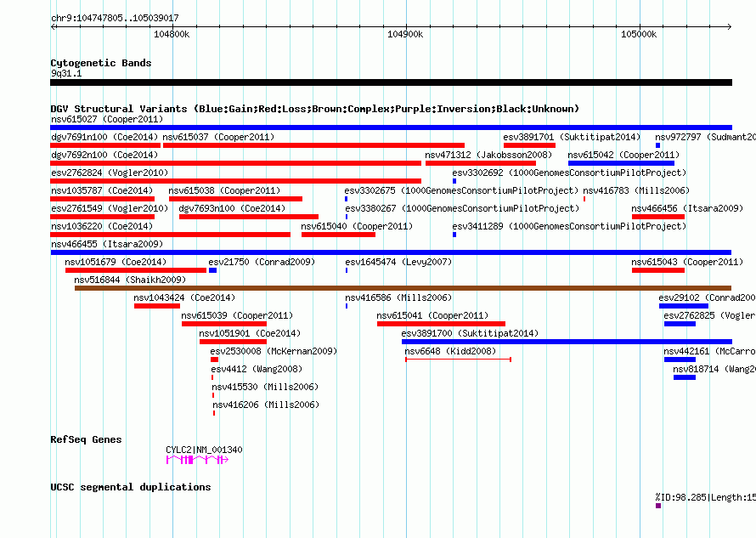Open esv3302675 1000Genomes label
Image resolution: width=756 pixels, height=538 pixels.
click(x=461, y=190)
